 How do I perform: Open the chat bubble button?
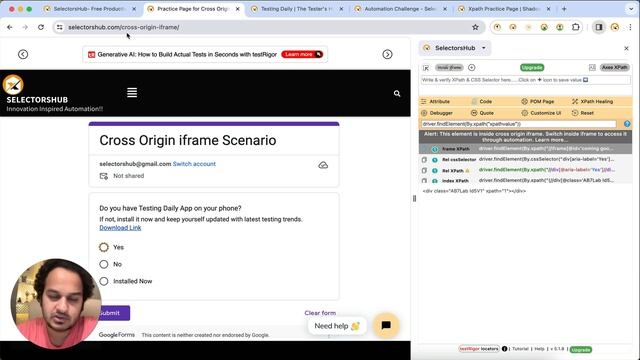386,325
